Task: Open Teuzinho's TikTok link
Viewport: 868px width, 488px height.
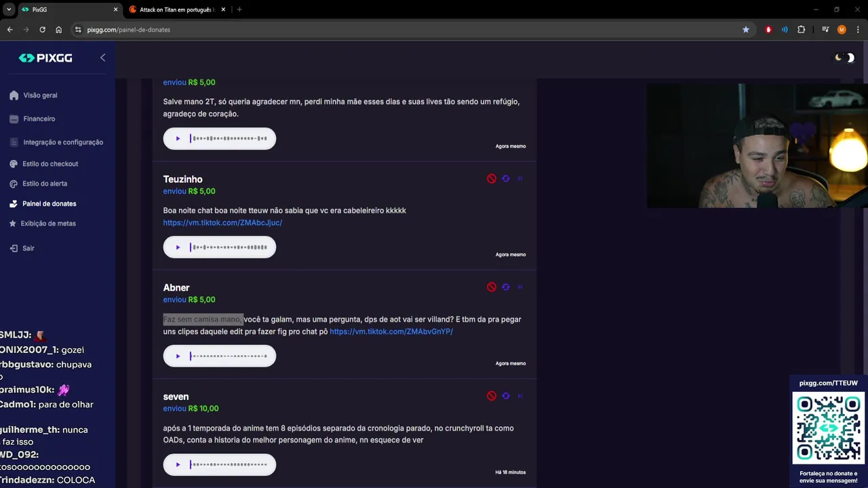Action: click(x=222, y=222)
